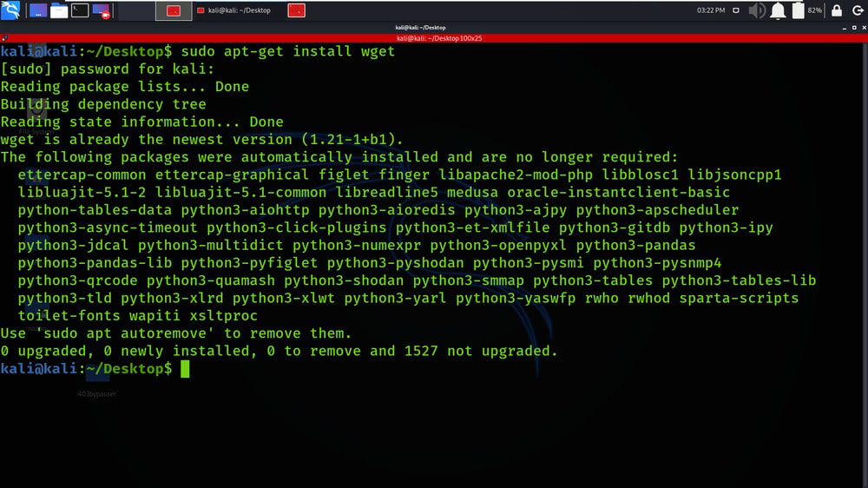Click the package name 'python3-qrcode'
The width and height of the screenshot is (868, 488).
click(x=77, y=280)
